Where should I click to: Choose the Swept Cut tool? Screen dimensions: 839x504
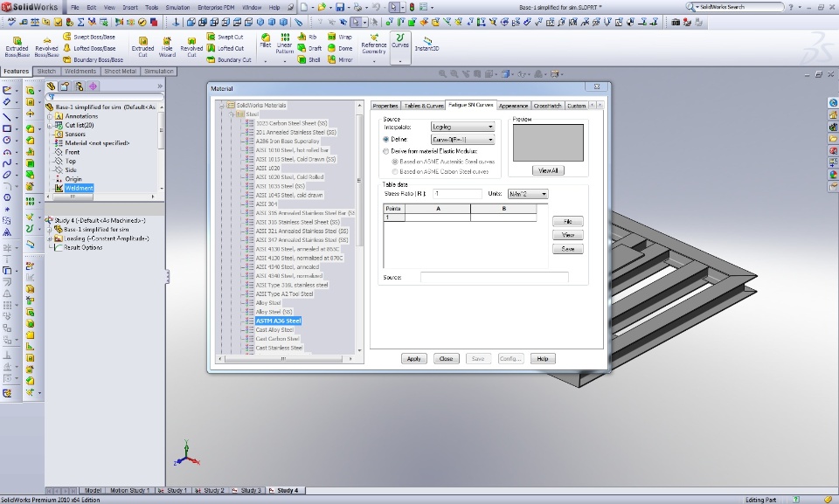(x=225, y=37)
